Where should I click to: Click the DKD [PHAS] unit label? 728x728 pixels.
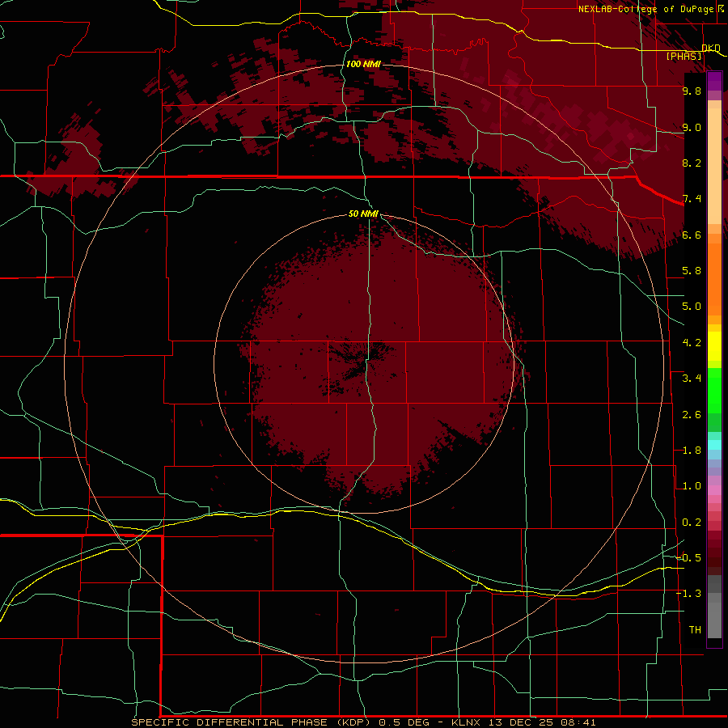point(692,52)
